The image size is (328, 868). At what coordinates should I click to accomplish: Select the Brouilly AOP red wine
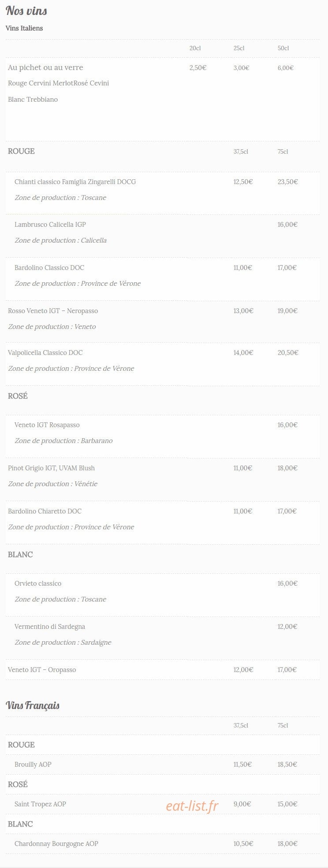click(33, 764)
